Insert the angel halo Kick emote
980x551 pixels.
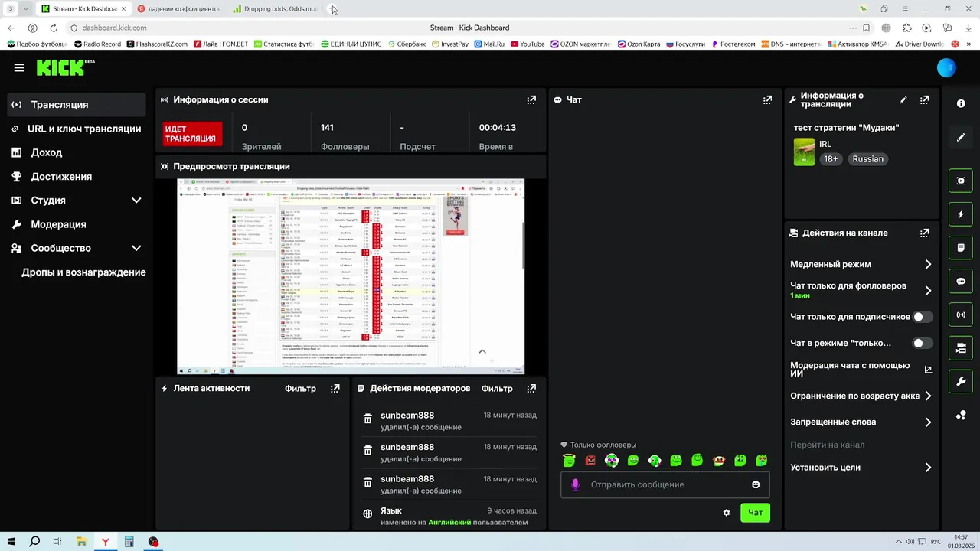click(x=569, y=461)
